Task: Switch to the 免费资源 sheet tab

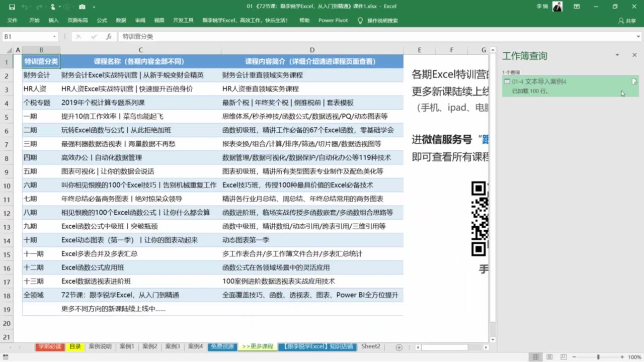Action: tap(222, 346)
